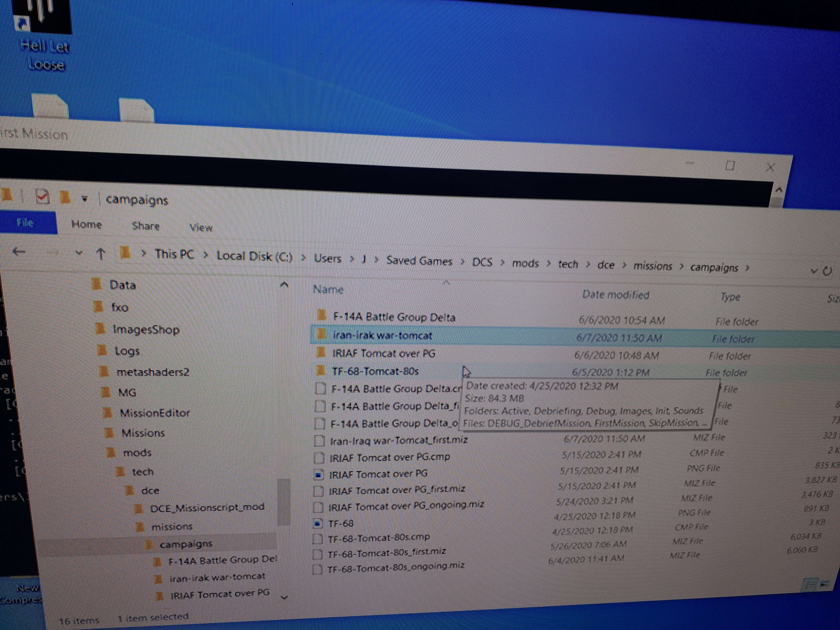
Task: Switch to details view layout icon
Action: point(809,585)
